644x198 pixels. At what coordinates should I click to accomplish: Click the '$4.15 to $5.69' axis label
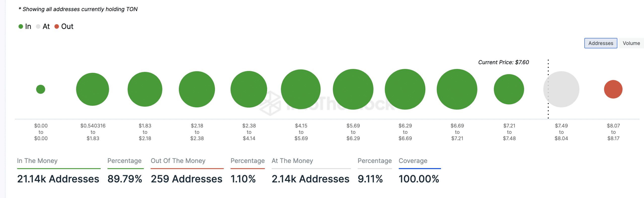301,132
